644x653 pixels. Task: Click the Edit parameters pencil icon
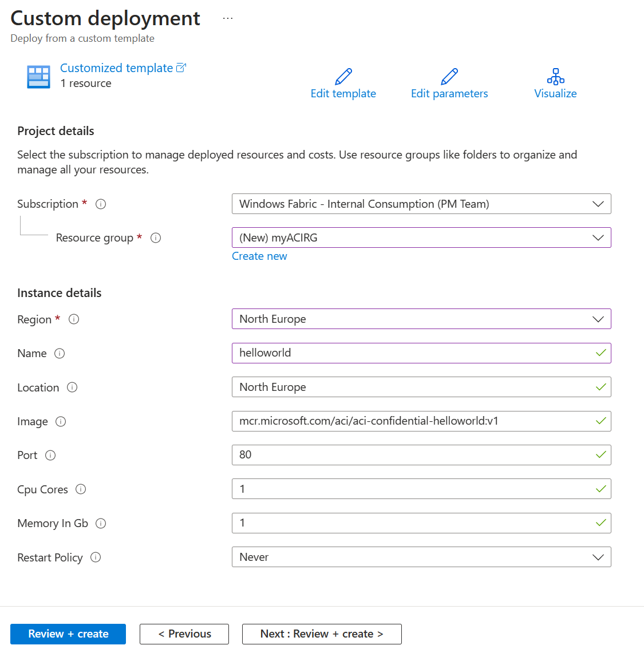[449, 76]
